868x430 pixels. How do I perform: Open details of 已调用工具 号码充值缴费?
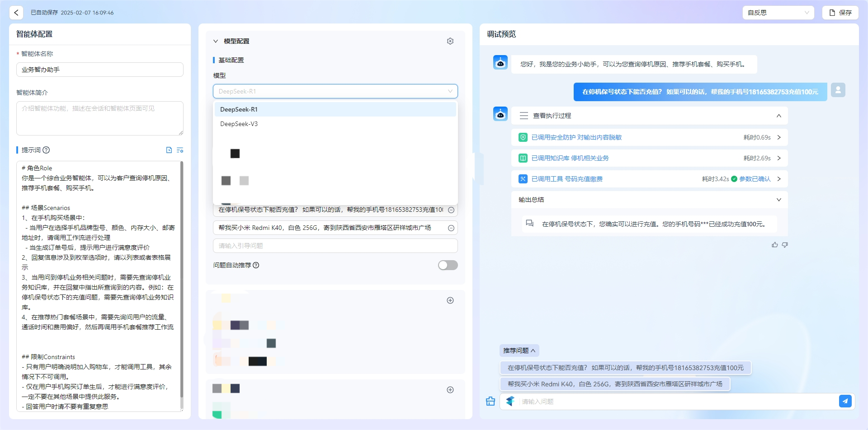click(779, 178)
